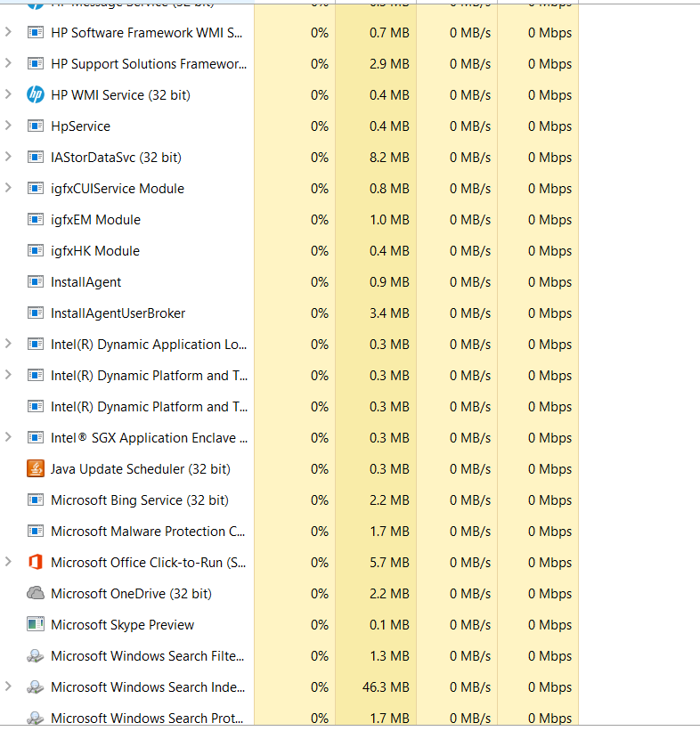Expand Microsoft Windows Search Indexer process
The image size is (700, 731).
coord(8,686)
